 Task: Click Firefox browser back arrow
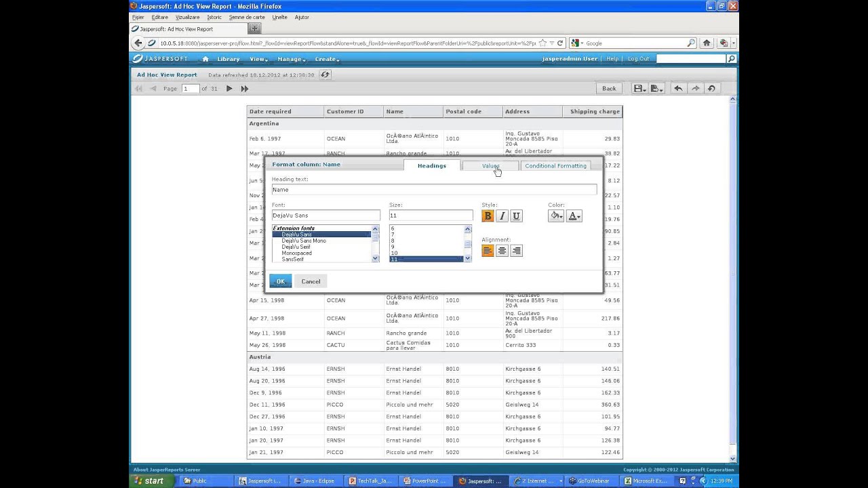pyautogui.click(x=138, y=43)
